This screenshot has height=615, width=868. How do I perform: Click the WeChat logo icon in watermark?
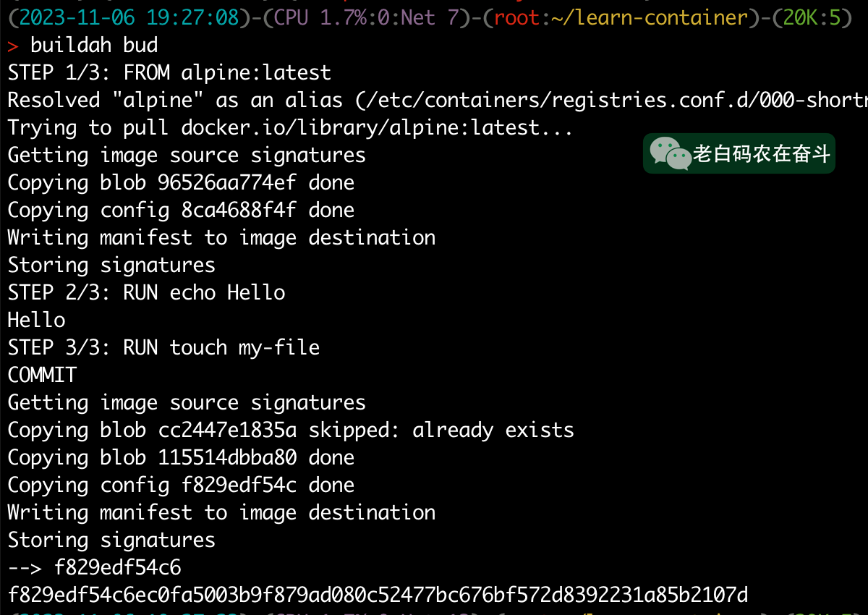click(670, 153)
